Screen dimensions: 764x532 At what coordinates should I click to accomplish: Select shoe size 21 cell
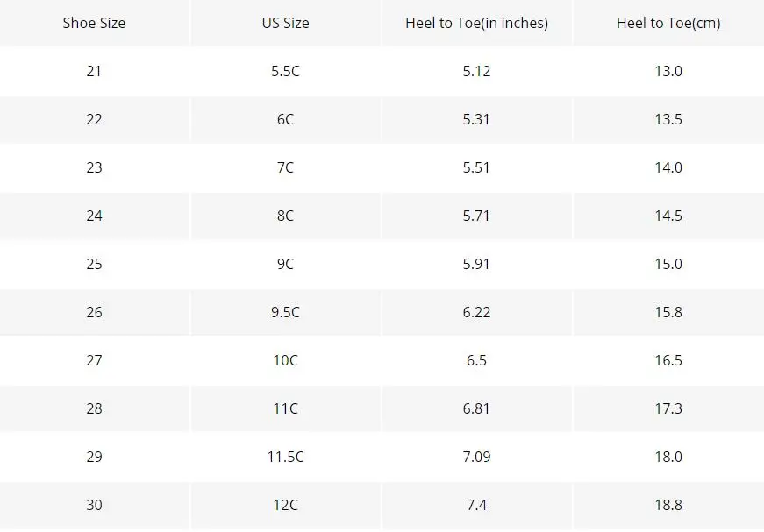(x=94, y=71)
